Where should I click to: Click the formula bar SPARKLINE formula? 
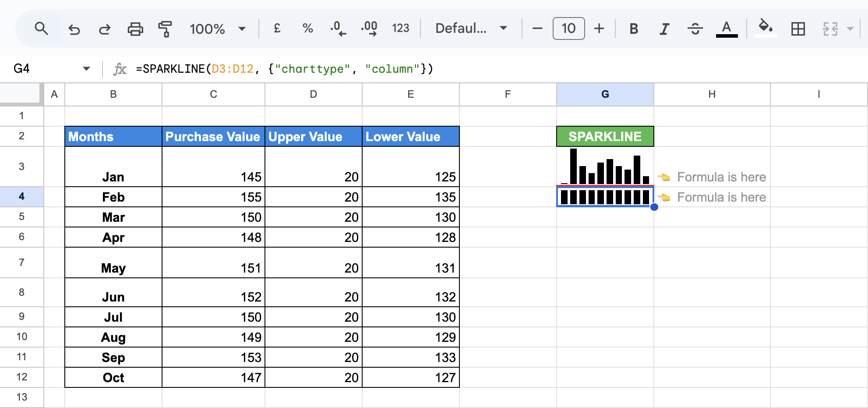point(285,69)
